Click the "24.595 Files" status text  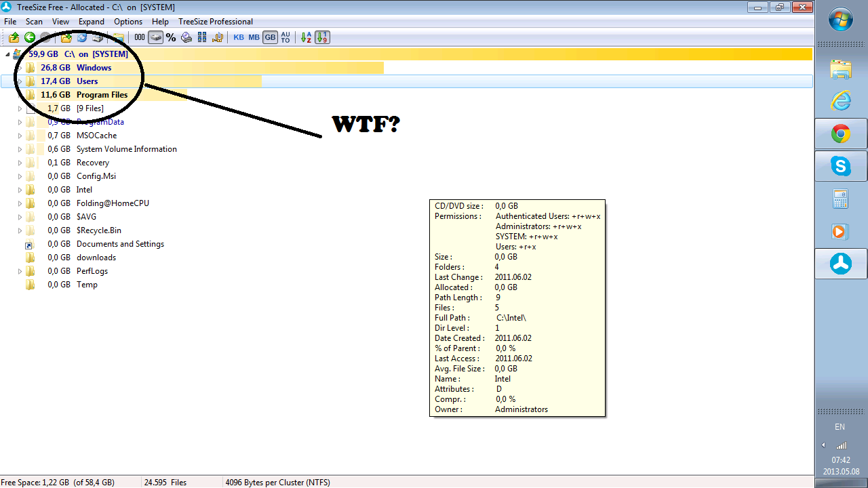(x=165, y=483)
